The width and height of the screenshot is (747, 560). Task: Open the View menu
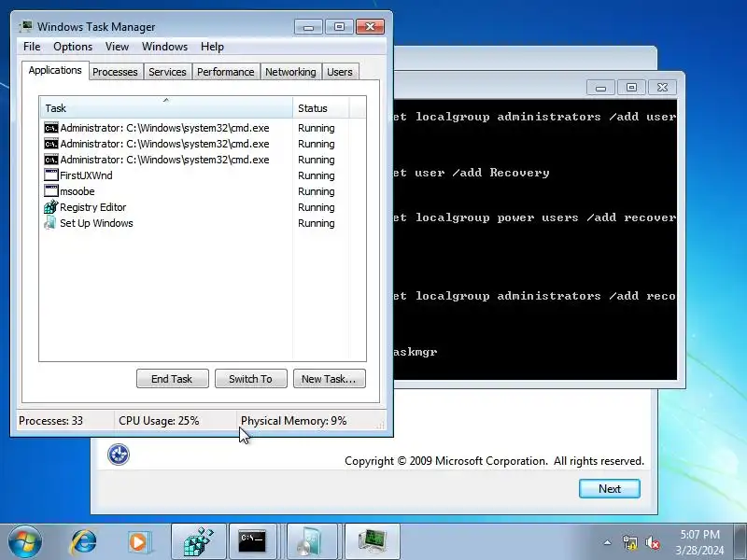[x=118, y=47]
